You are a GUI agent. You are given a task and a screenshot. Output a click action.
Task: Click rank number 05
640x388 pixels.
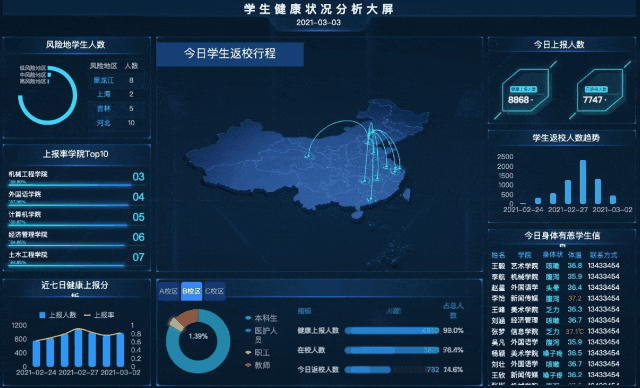click(138, 217)
